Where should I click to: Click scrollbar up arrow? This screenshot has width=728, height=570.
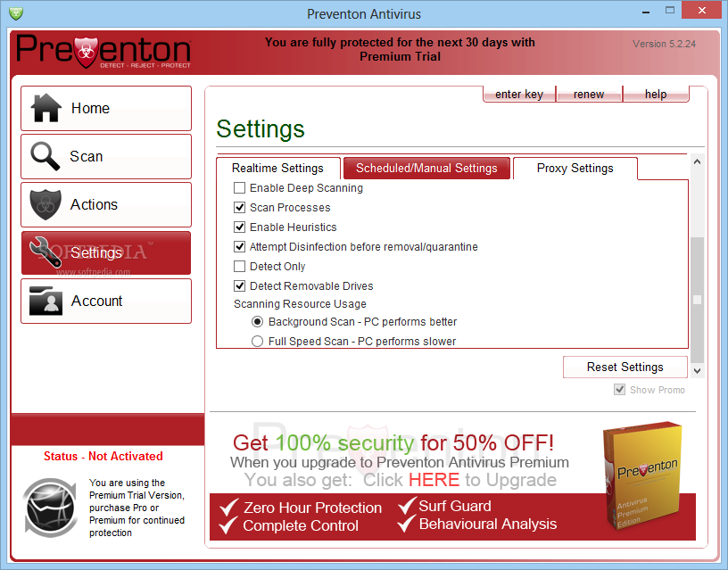[x=697, y=161]
